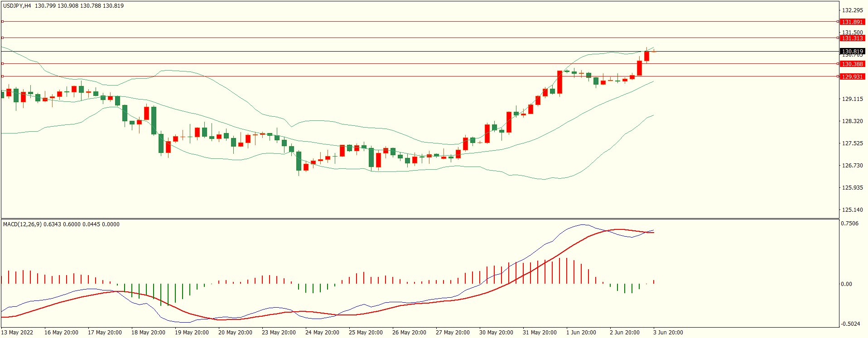This screenshot has height=338, width=868.
Task: Click the 30 May 20:00 time label
Action: point(496,333)
